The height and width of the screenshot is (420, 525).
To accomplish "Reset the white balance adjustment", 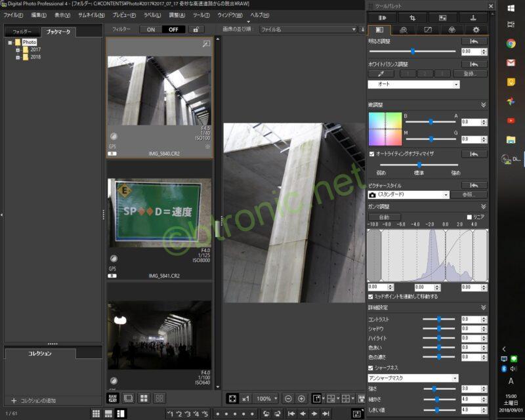I will 474,64.
